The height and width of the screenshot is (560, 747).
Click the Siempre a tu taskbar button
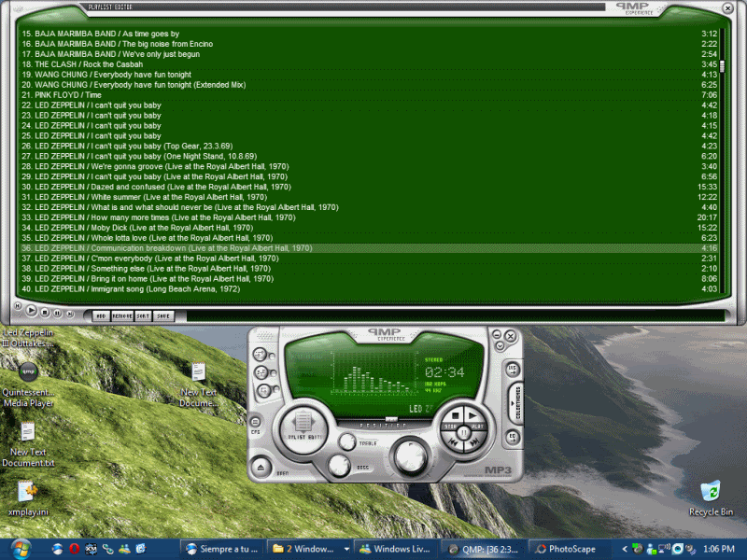point(223,549)
